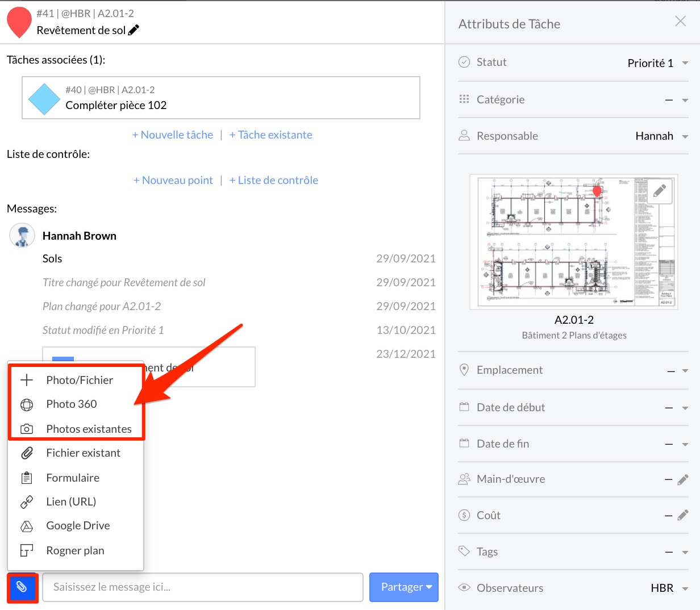This screenshot has height=610, width=700.
Task: Click the pencil icon on plan thumbnail
Action: click(x=660, y=191)
